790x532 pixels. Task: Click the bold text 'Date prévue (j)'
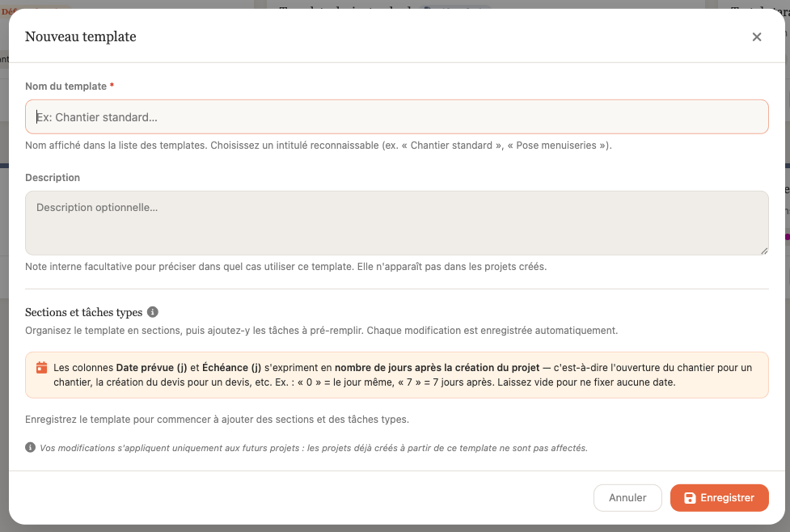[x=152, y=368]
